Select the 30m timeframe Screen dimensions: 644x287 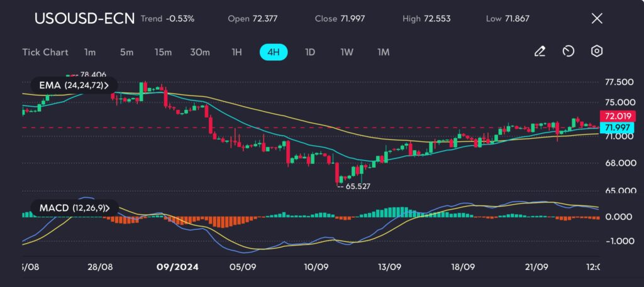(200, 52)
